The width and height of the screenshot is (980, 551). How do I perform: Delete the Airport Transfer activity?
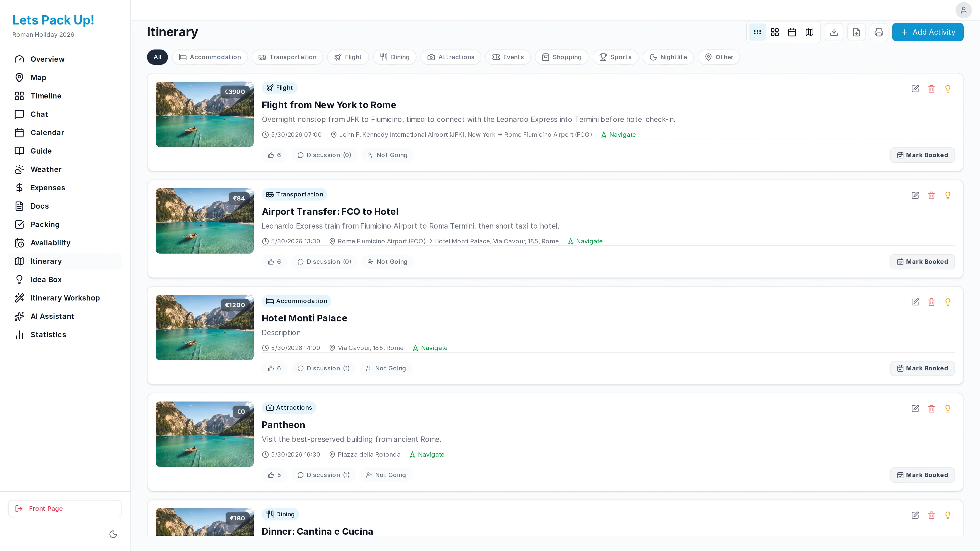[x=931, y=195]
